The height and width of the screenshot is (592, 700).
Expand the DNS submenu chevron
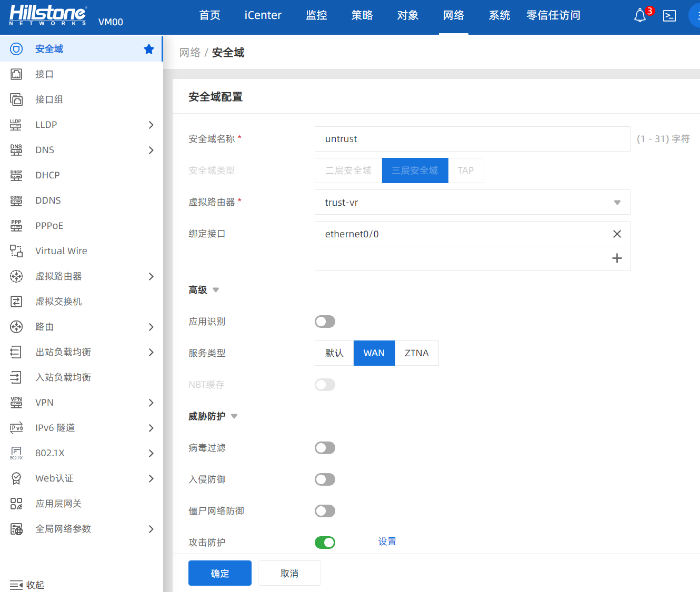pyautogui.click(x=151, y=150)
